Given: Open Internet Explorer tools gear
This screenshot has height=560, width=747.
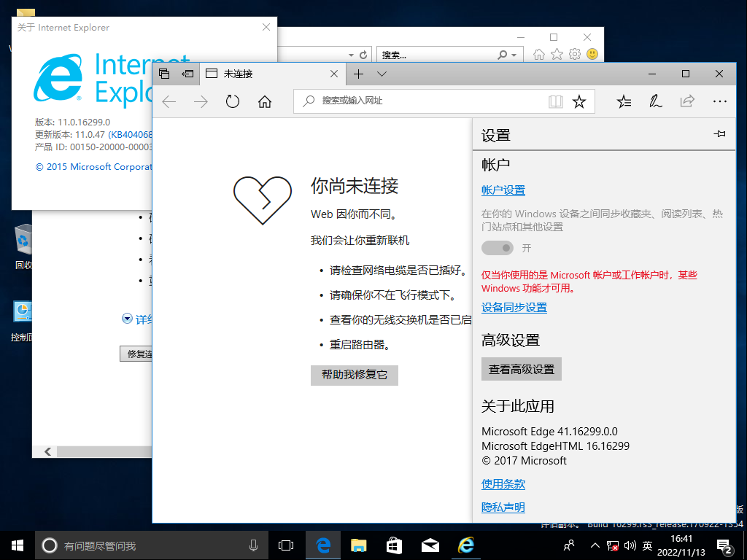Looking at the screenshot, I should (x=575, y=54).
